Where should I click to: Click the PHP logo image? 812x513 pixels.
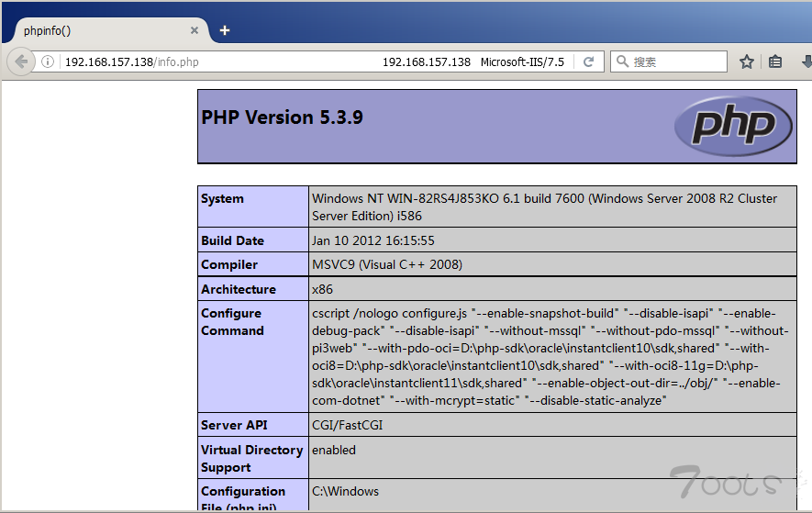[x=733, y=126]
